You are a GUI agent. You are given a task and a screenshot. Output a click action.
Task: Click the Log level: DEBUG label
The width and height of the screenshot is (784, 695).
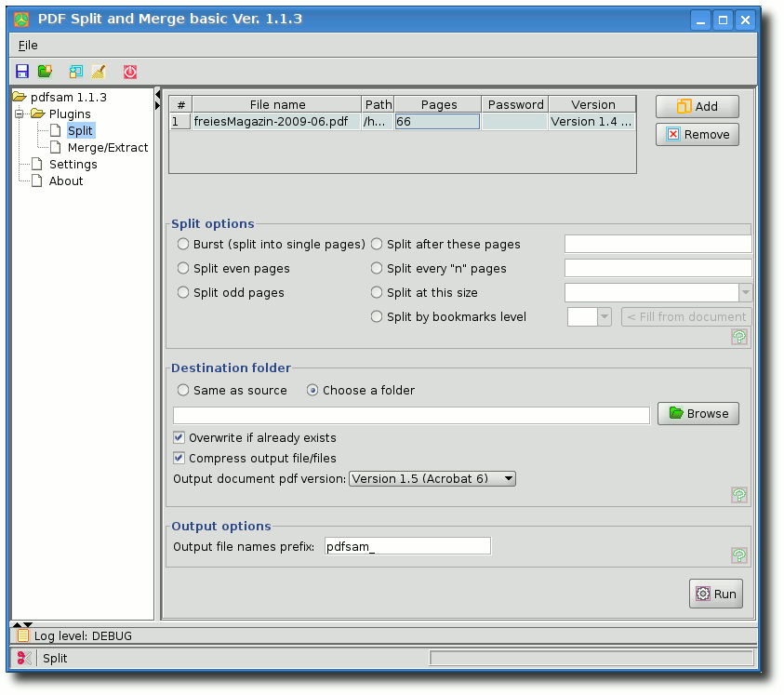click(83, 636)
